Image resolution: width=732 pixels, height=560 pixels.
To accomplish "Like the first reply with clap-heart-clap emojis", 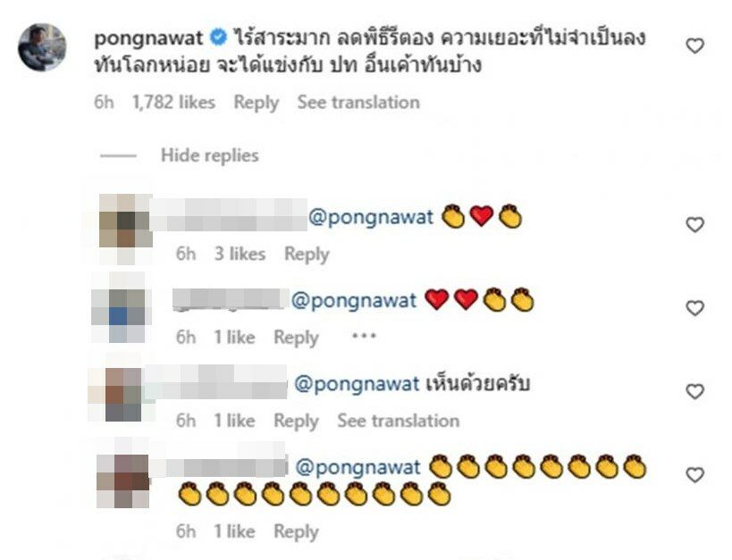I will click(x=694, y=225).
